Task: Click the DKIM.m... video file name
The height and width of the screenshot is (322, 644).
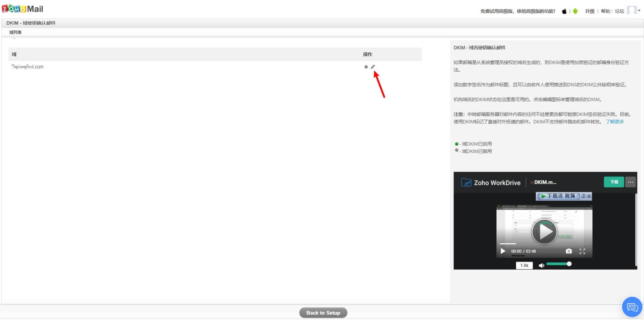Action: pyautogui.click(x=545, y=182)
